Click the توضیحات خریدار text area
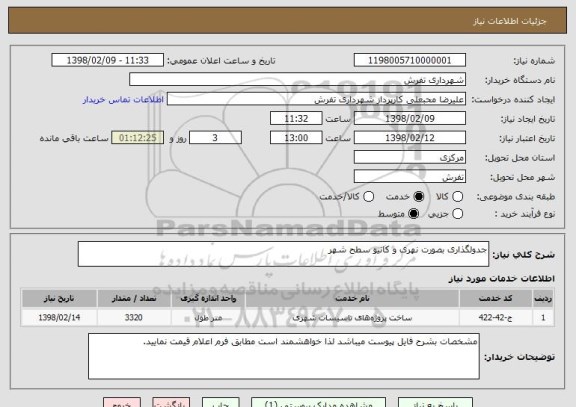The width and height of the screenshot is (576, 407). (284, 356)
